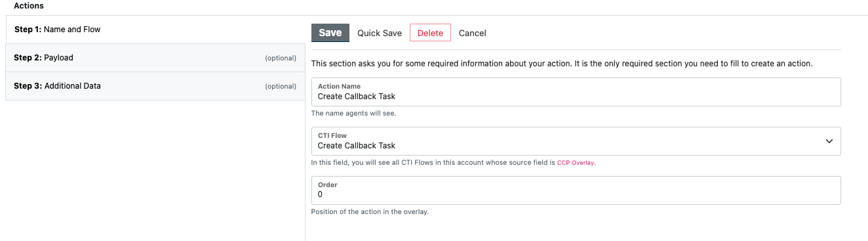Click 'The name agents will see.' hint
This screenshot has height=241, width=868.
click(353, 113)
